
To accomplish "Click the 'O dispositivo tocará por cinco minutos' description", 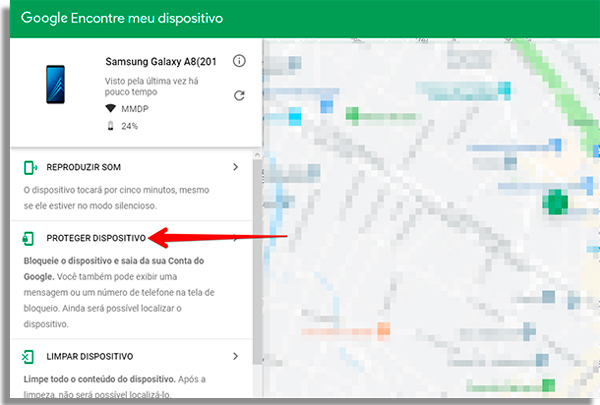I will (116, 198).
